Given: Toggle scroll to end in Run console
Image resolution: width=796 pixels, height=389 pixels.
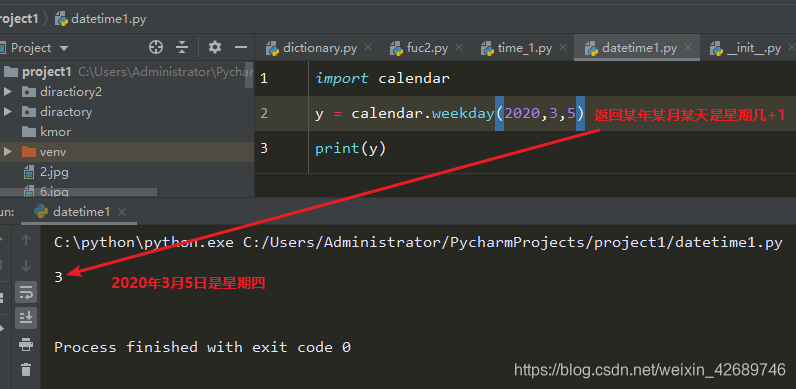Looking at the screenshot, I should coord(26,317).
